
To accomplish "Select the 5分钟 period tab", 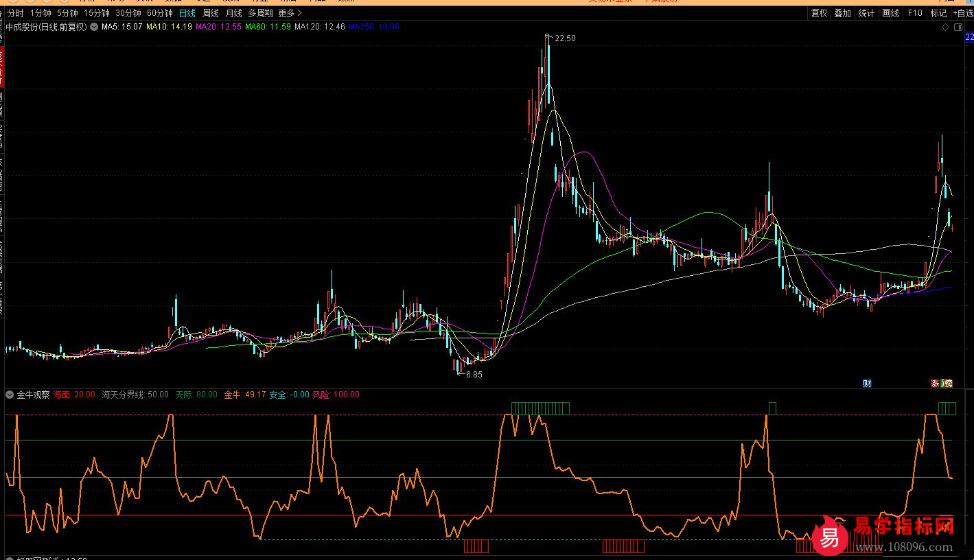I will point(67,13).
